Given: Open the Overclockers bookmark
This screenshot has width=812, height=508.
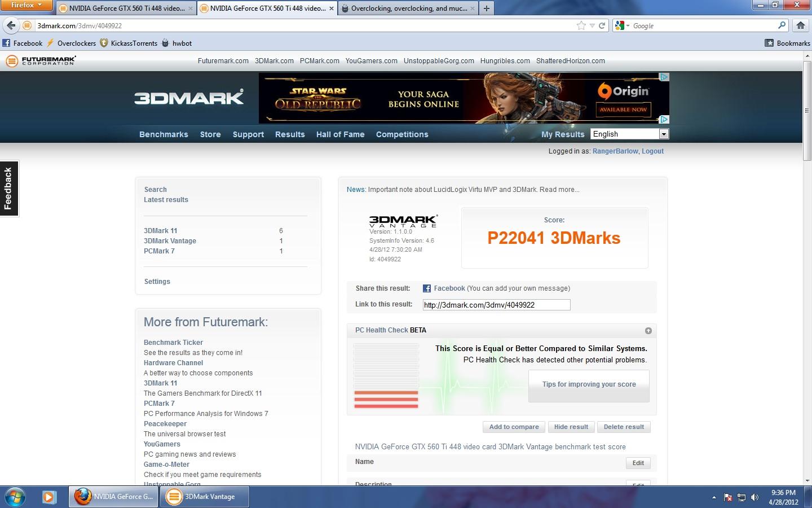Looking at the screenshot, I should tap(71, 43).
